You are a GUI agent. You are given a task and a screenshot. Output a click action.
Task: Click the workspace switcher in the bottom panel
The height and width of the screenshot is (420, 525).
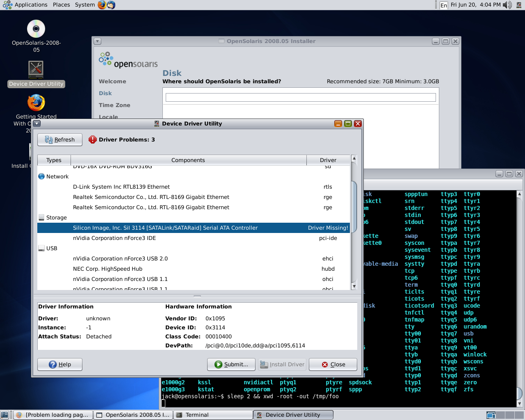(x=504, y=415)
